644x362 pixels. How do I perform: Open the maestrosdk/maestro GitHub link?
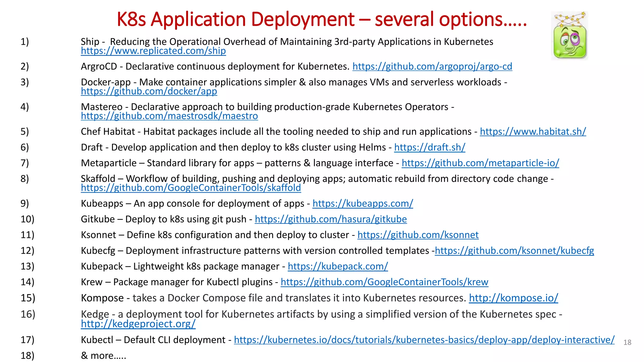(169, 116)
